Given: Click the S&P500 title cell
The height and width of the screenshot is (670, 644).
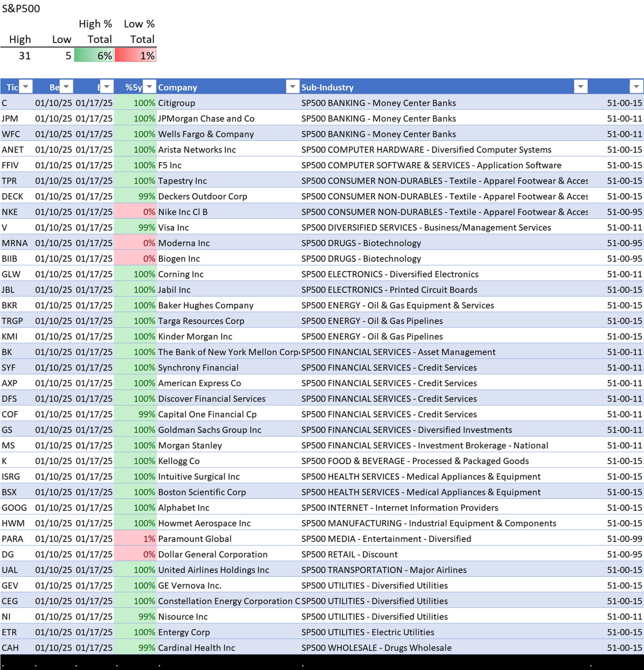Looking at the screenshot, I should tap(21, 9).
